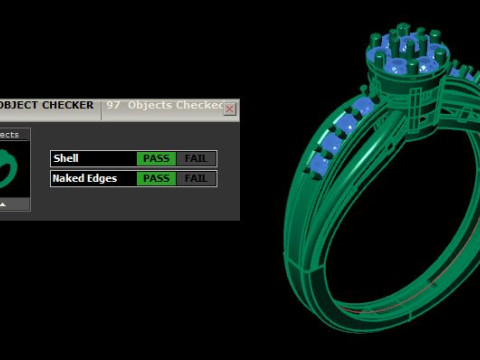Collapse the objects list arrow
The width and height of the screenshot is (480, 360).
tap(3, 204)
